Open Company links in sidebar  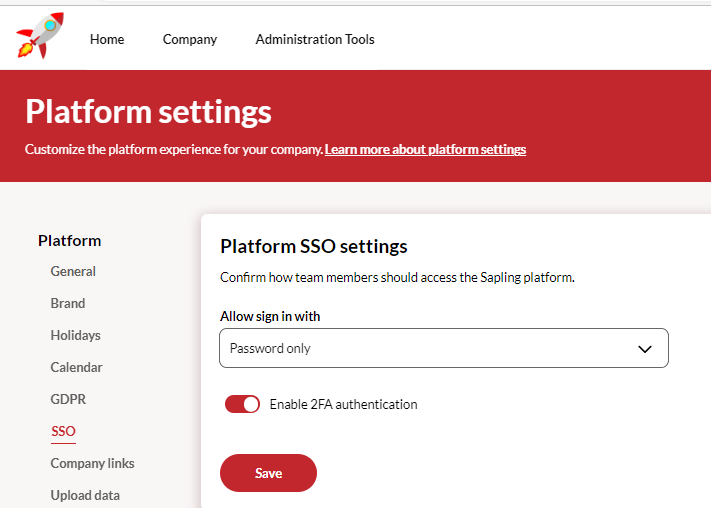tap(92, 463)
